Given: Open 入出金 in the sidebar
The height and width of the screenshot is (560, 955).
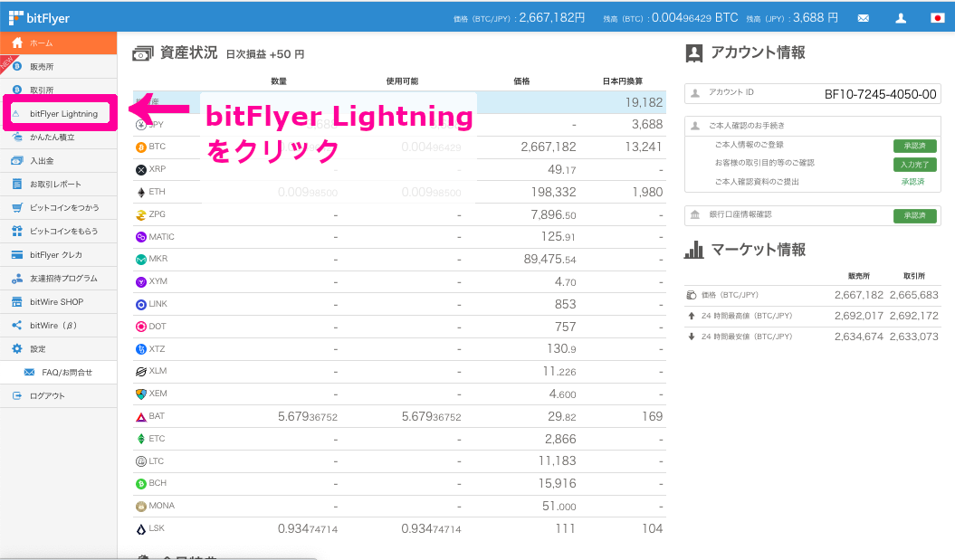Looking at the screenshot, I should (59, 161).
